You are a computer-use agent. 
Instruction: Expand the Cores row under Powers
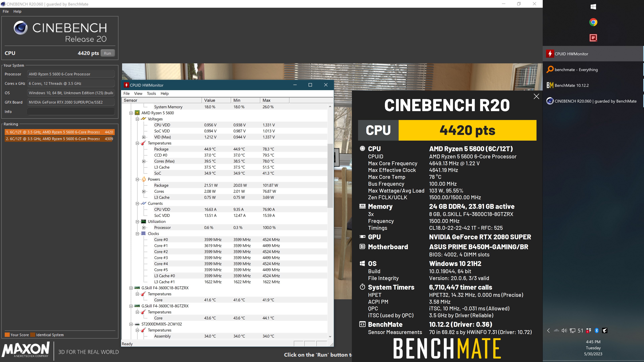pyautogui.click(x=144, y=191)
